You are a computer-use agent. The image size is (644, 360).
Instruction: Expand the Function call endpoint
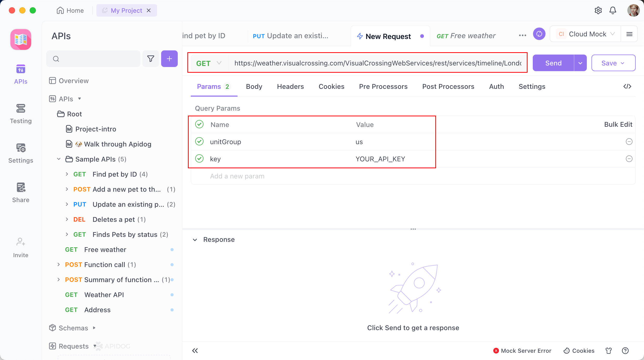[58, 264]
